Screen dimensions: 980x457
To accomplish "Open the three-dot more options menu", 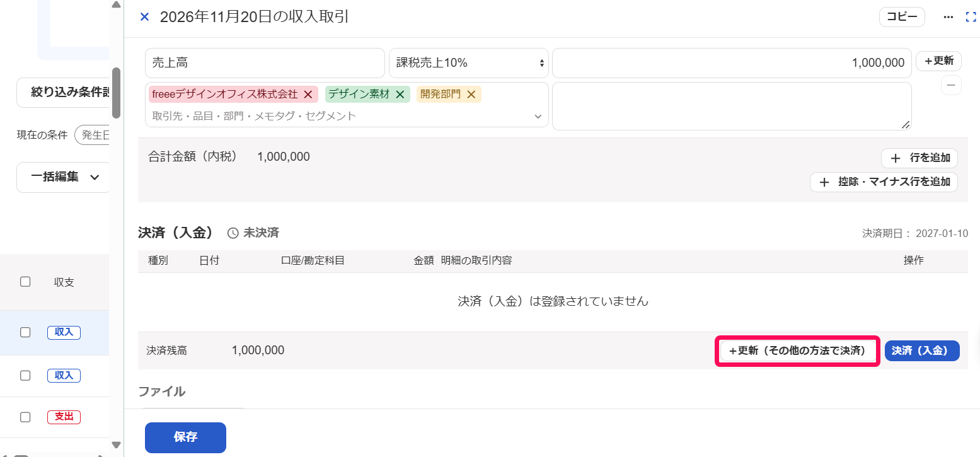I will point(948,17).
